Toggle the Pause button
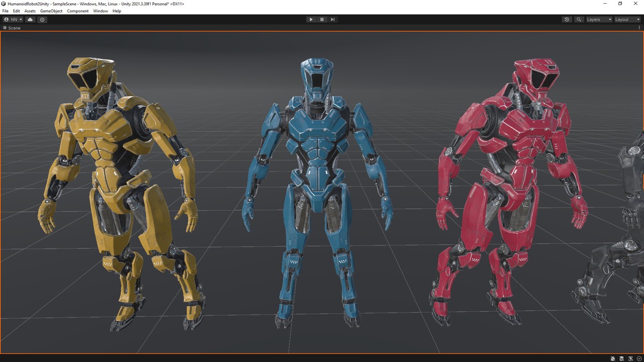The image size is (644, 362). (x=321, y=19)
